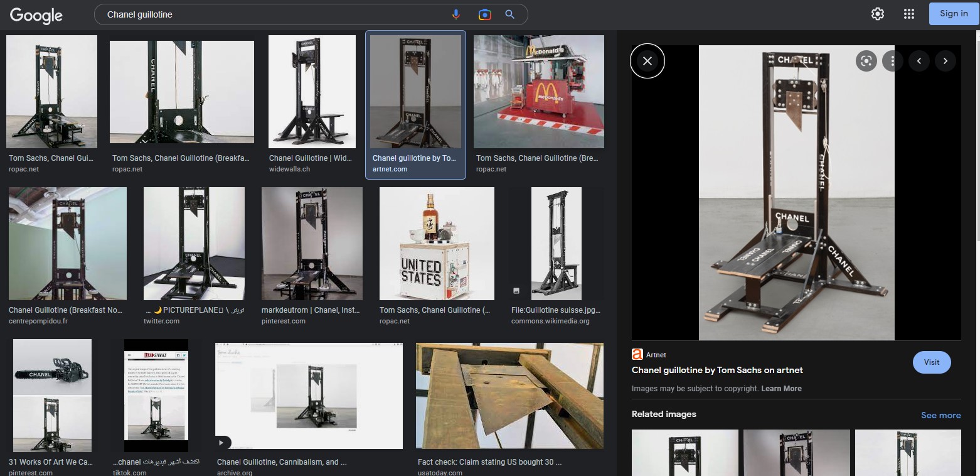980x476 pixels.
Task: Close the image preview panel
Action: pyautogui.click(x=647, y=61)
